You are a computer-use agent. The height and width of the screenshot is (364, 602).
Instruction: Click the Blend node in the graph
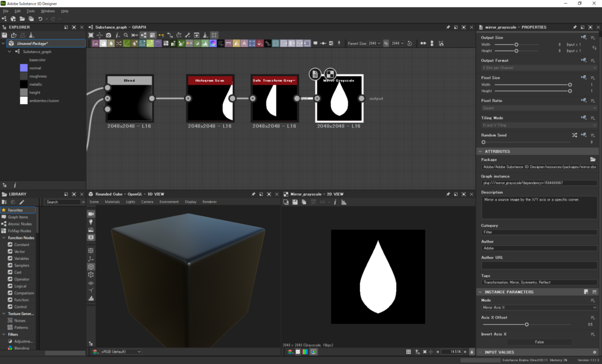point(129,98)
